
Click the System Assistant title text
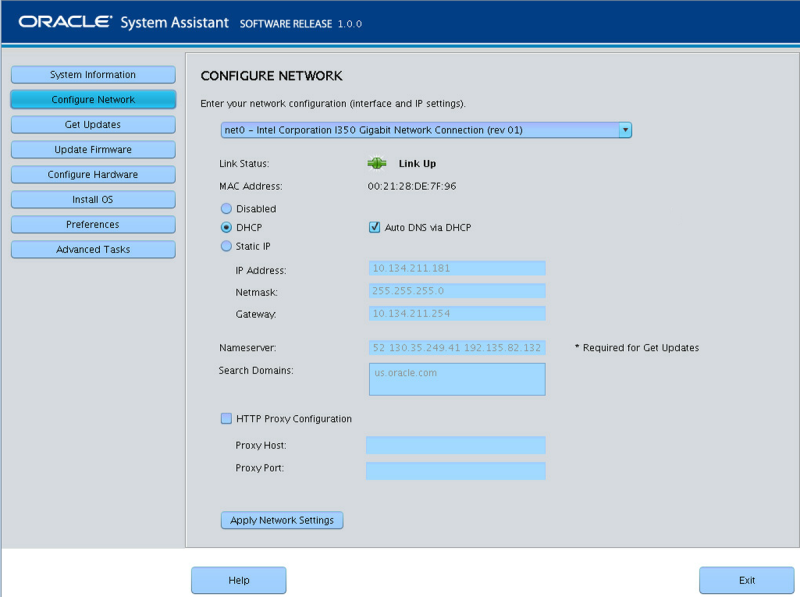pyautogui.click(x=174, y=22)
